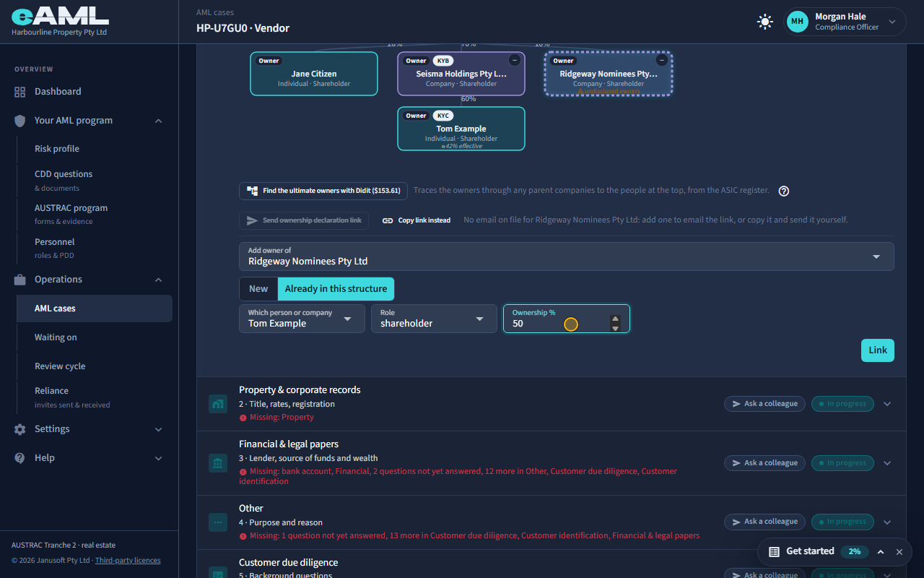Select the New owner toggle option
The width and height of the screenshot is (924, 578).
click(258, 289)
